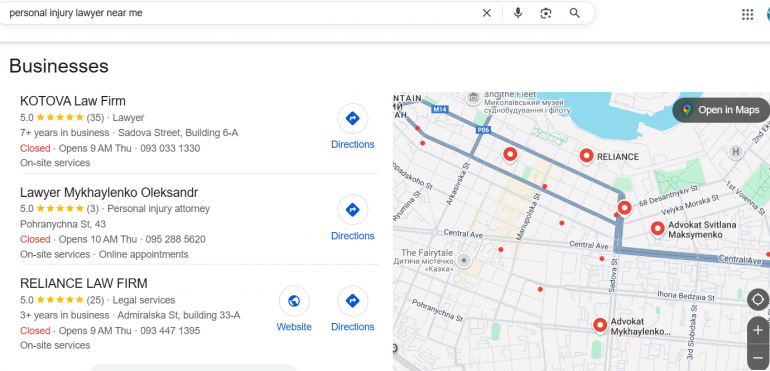The image size is (770, 371).
Task: Click the hospital H marker on the map
Action: coord(735,151)
